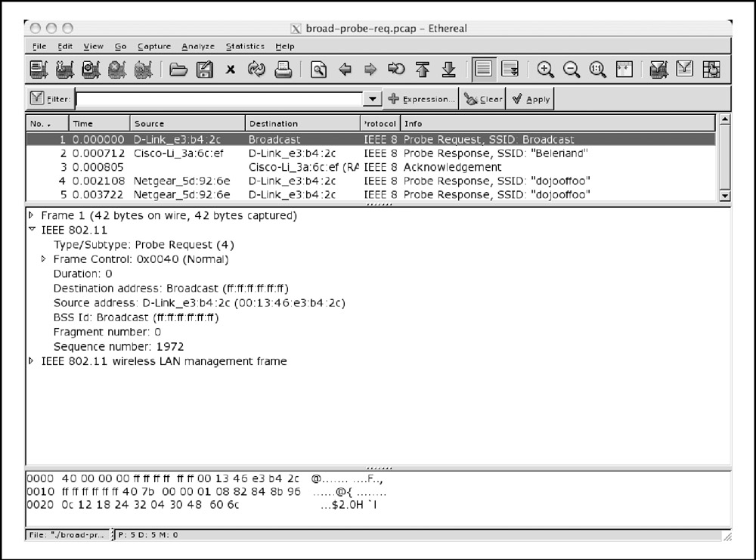Image resolution: width=756 pixels, height=560 pixels.
Task: Go to the first packet arrow icon
Action: pos(423,70)
